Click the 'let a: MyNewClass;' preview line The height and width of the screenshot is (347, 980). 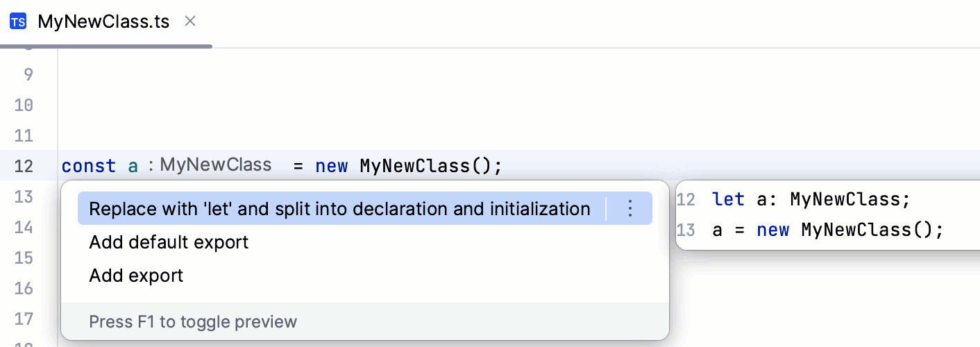810,200
